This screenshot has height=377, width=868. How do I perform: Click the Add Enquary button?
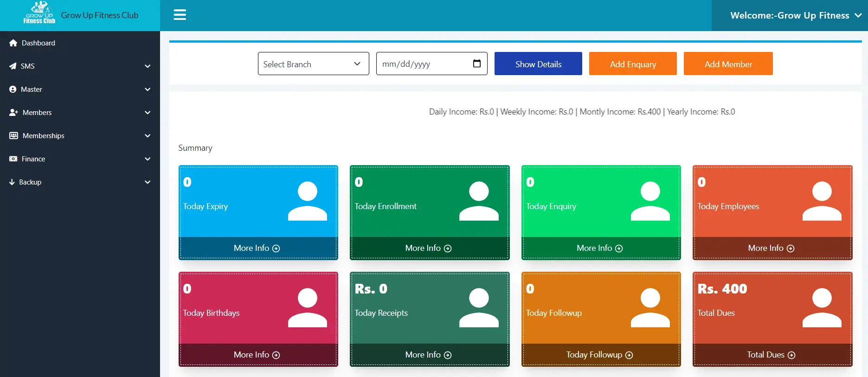pos(633,64)
